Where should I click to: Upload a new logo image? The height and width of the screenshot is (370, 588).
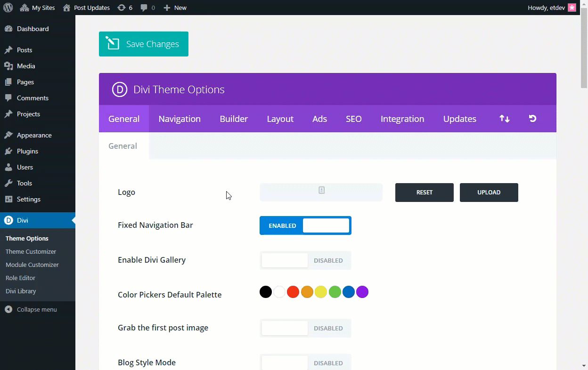pyautogui.click(x=489, y=193)
